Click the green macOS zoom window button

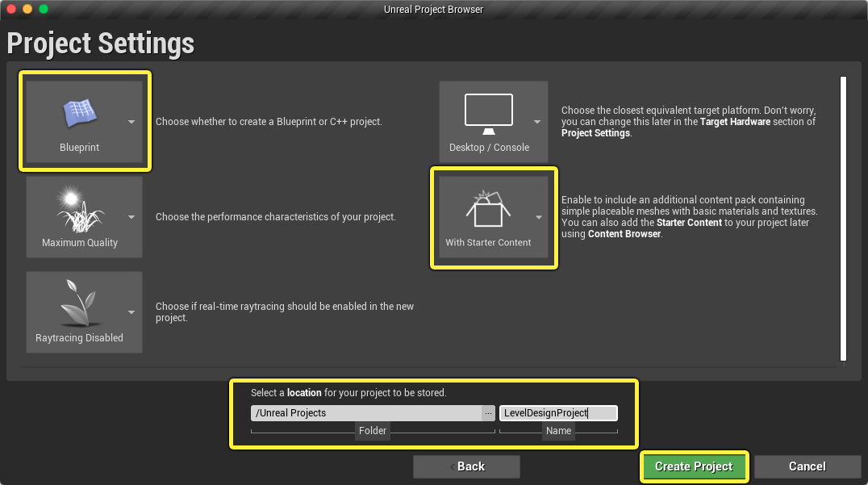[44, 9]
